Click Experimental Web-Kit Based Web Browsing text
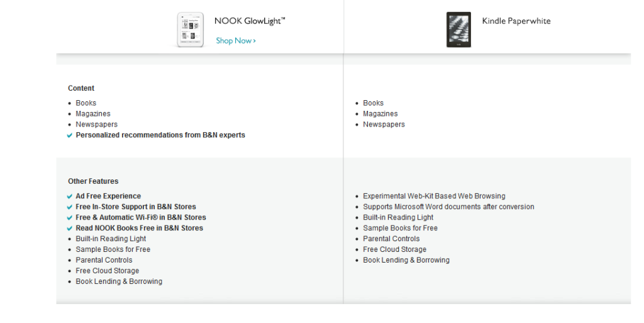 click(434, 196)
